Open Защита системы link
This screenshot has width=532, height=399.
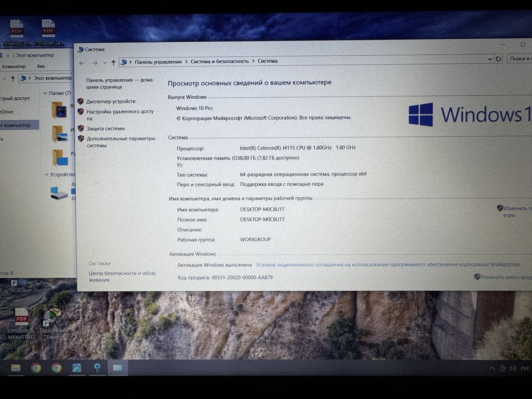(105, 129)
